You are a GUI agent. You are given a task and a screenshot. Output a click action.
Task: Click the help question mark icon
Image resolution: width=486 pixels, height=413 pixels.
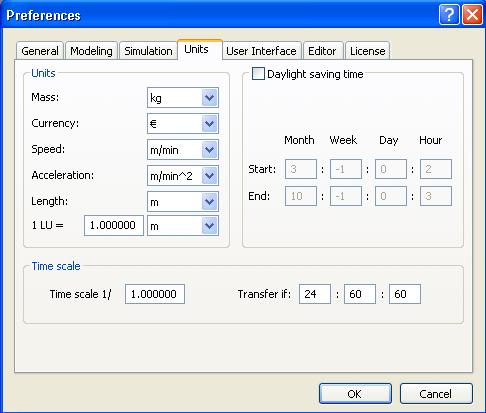(x=449, y=15)
